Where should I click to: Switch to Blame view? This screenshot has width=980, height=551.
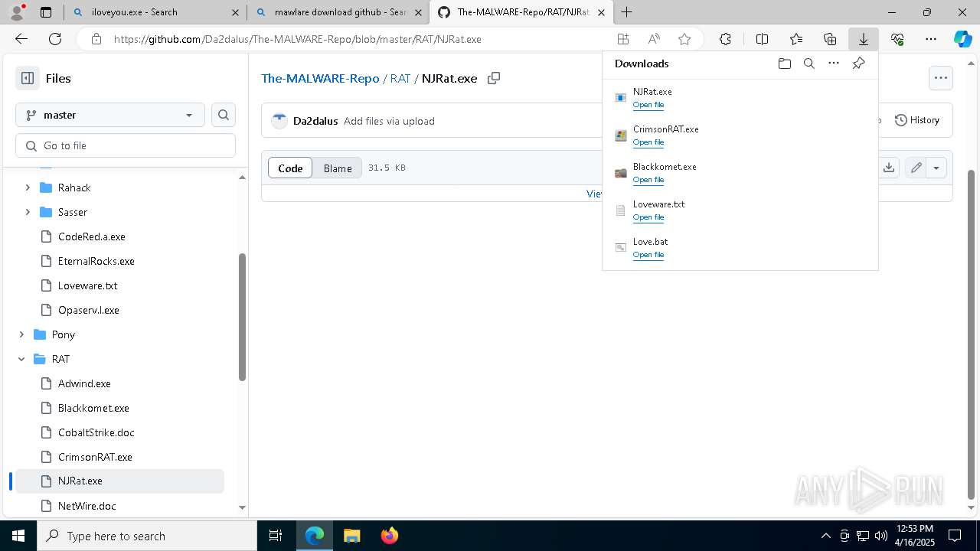point(338,168)
